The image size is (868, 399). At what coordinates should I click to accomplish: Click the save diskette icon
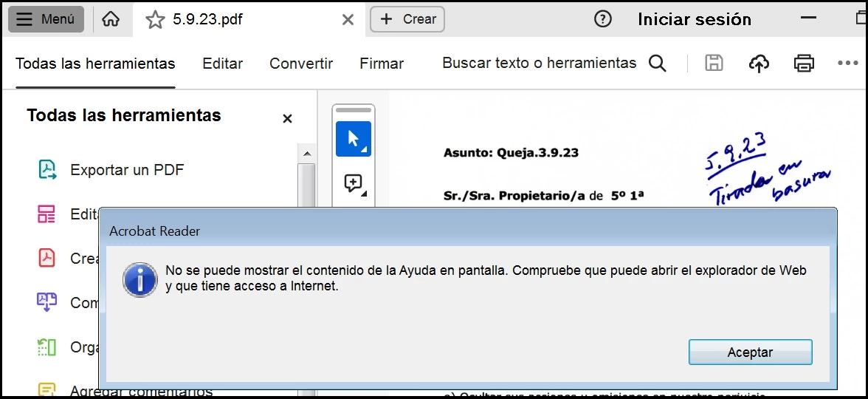pos(714,64)
